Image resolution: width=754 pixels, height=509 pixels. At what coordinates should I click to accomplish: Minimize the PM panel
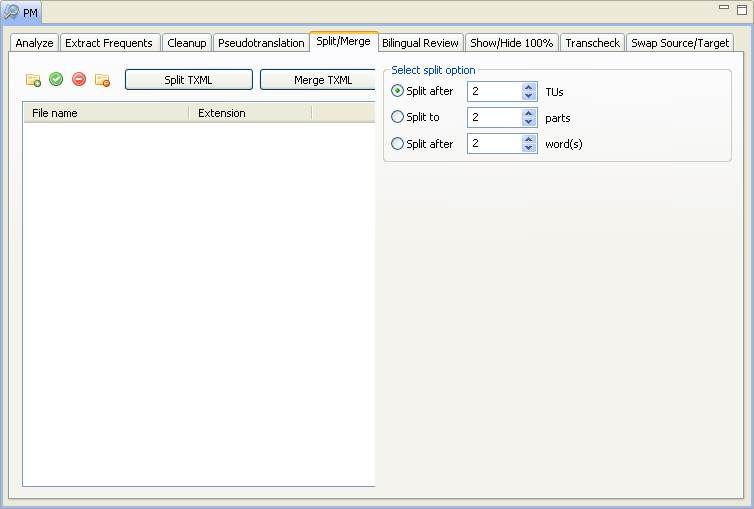point(725,8)
